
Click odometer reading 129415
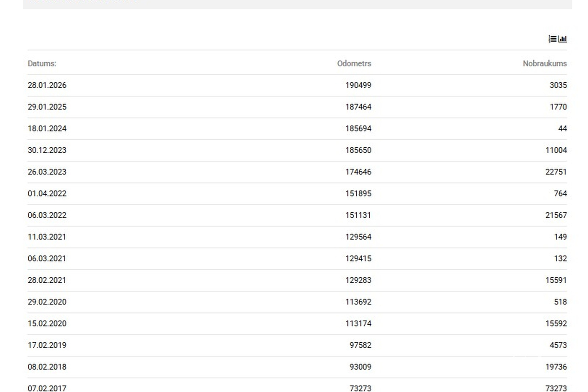(x=358, y=258)
